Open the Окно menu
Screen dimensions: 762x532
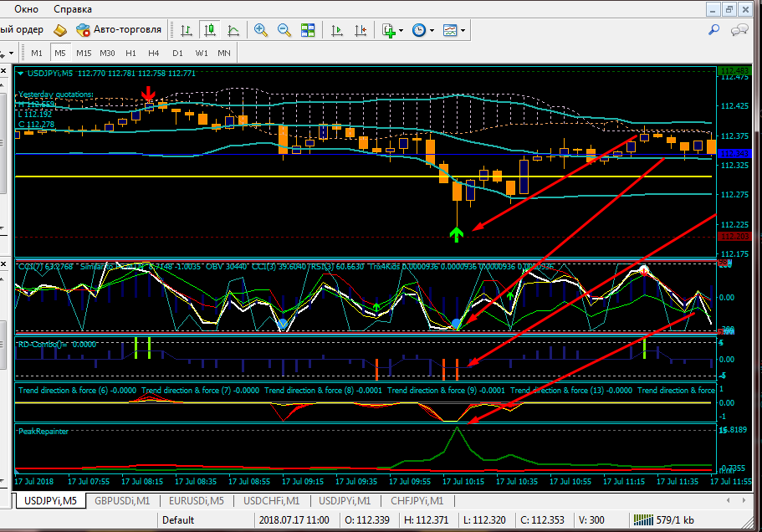click(x=26, y=8)
